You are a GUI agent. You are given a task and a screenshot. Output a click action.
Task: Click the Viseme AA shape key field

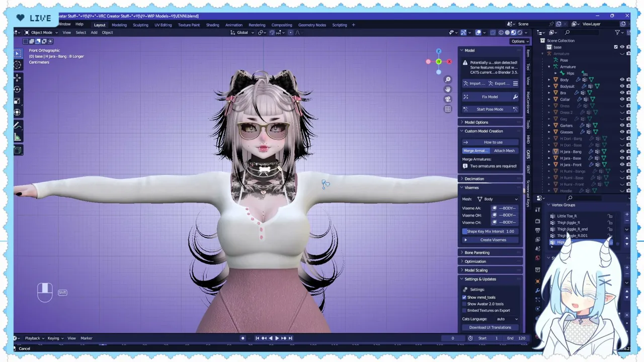[505, 208]
